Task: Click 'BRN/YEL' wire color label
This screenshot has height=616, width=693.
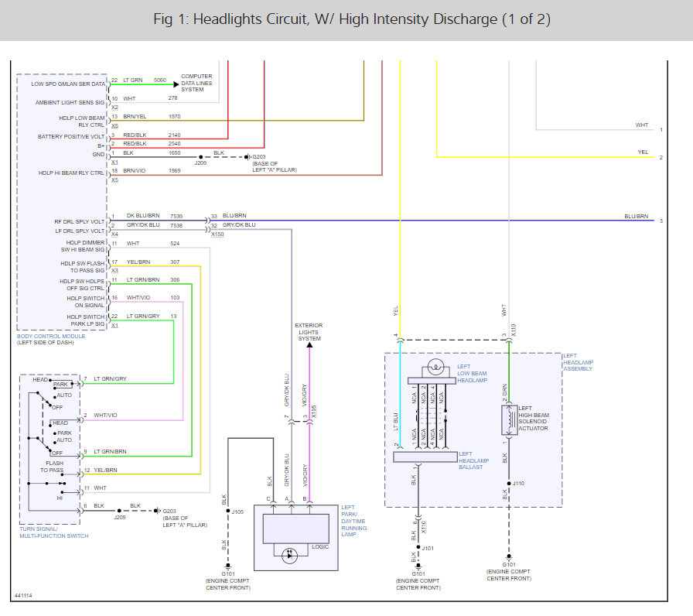Action: pyautogui.click(x=135, y=117)
